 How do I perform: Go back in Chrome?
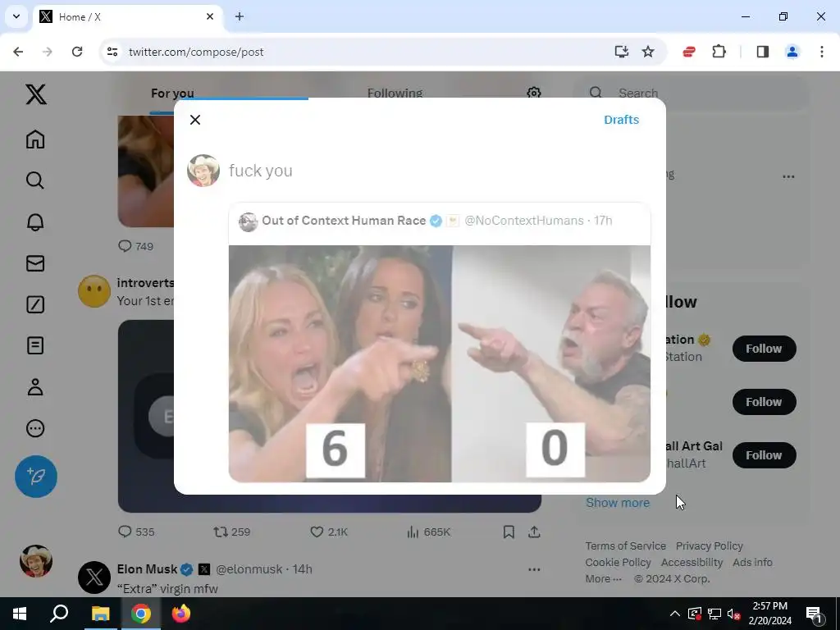pos(18,52)
